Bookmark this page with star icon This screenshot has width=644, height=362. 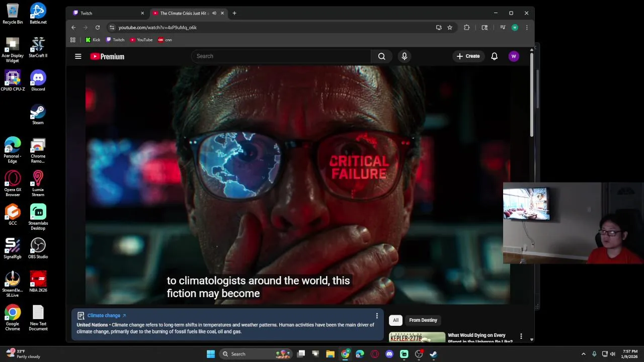[x=450, y=28]
